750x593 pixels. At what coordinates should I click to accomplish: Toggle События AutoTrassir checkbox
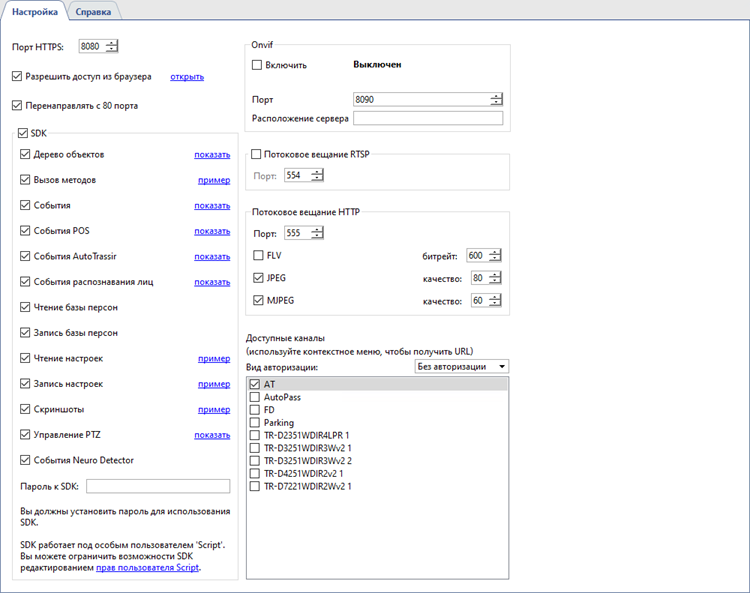point(26,257)
